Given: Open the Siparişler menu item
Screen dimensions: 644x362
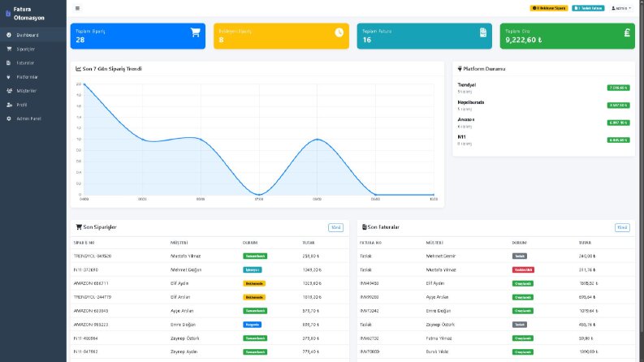Looking at the screenshot, I should click(32, 49).
